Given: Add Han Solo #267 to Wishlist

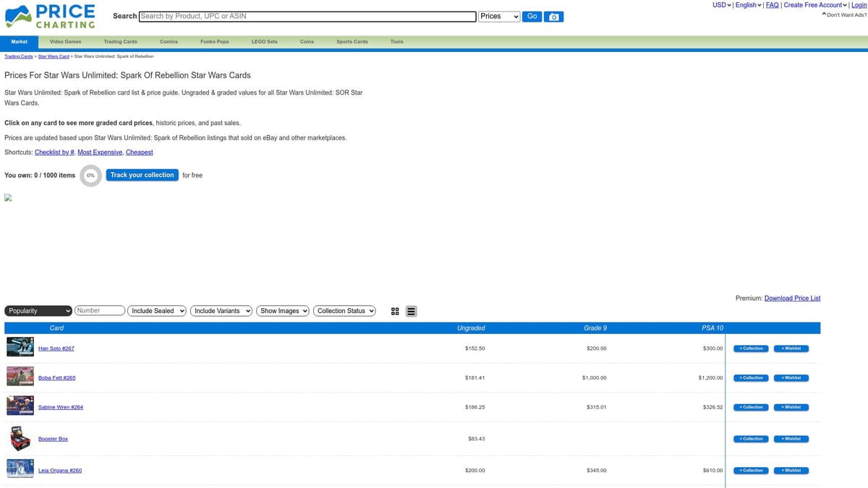Looking at the screenshot, I should tap(791, 348).
